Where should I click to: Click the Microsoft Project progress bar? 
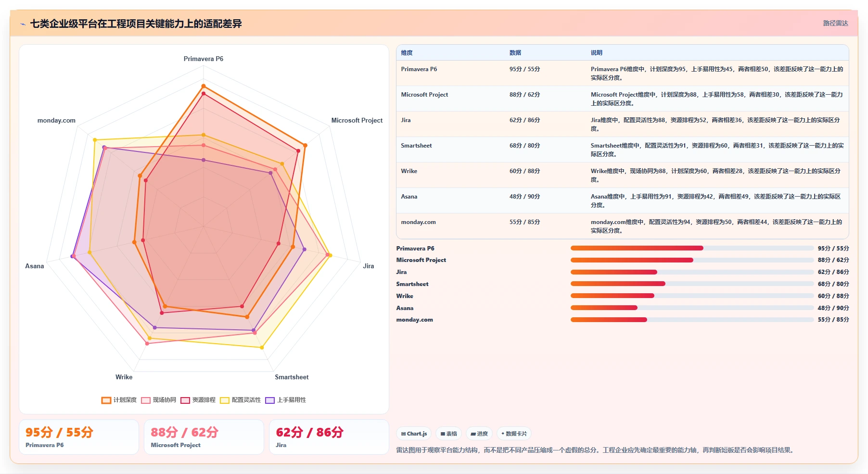692,260
